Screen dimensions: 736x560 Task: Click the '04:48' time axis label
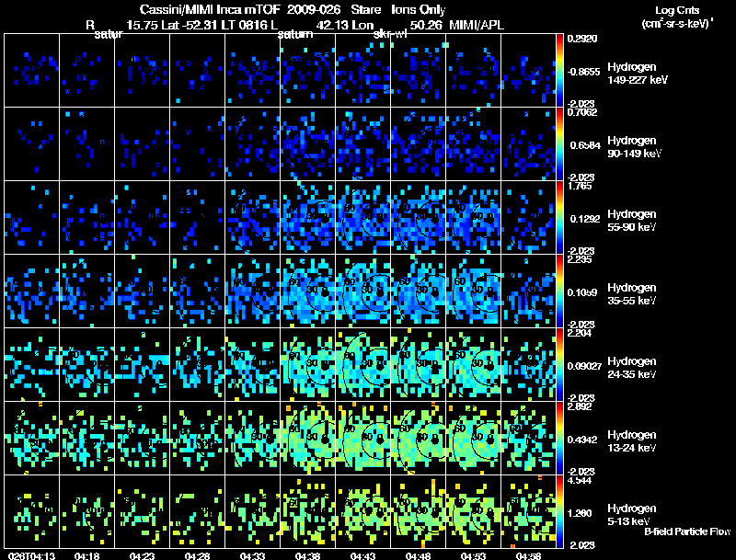click(x=418, y=555)
